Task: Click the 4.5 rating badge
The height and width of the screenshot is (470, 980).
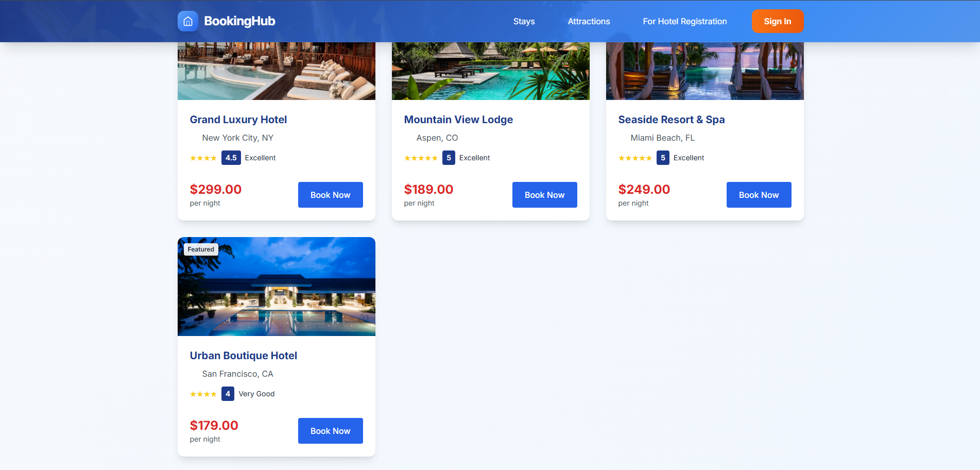Action: point(231,158)
